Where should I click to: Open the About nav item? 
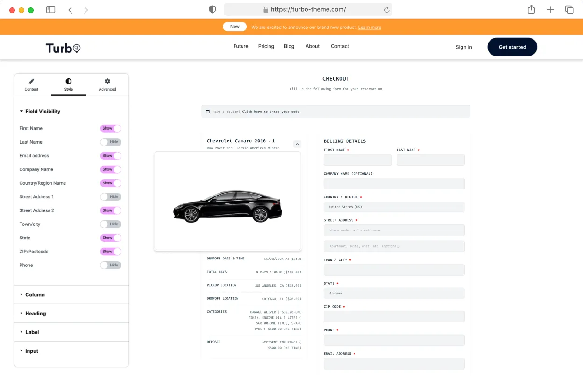pyautogui.click(x=313, y=46)
